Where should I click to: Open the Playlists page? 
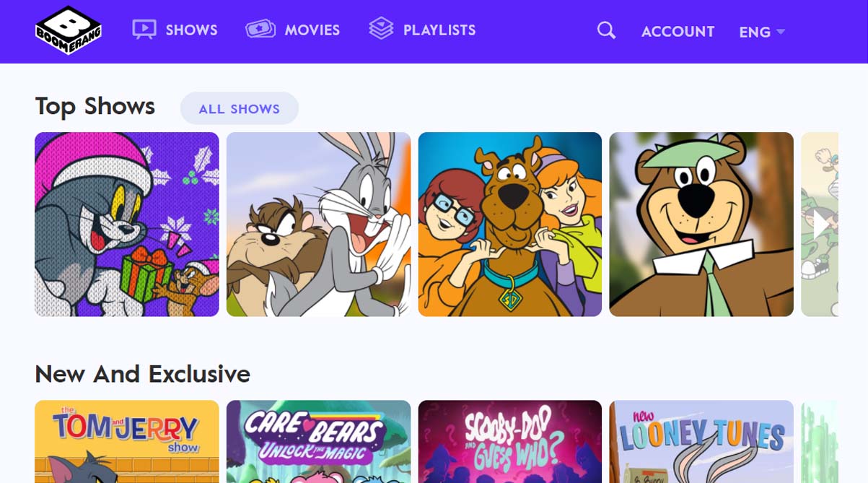[x=439, y=30]
